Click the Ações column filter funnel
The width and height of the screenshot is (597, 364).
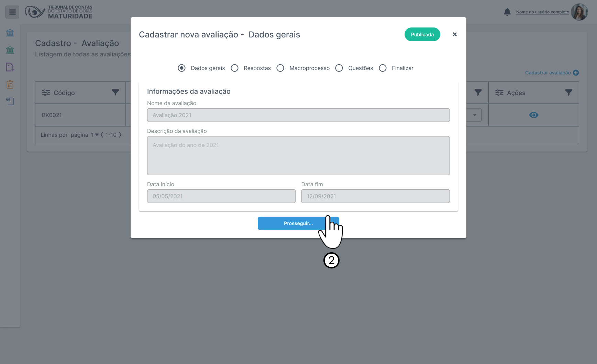(569, 92)
